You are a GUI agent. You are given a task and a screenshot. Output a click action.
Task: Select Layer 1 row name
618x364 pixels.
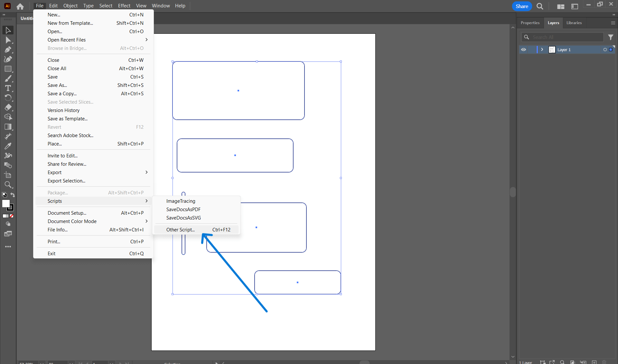click(564, 50)
